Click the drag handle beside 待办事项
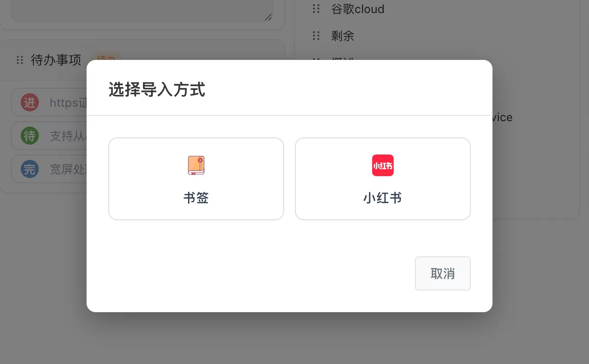589x364 pixels. pos(20,60)
